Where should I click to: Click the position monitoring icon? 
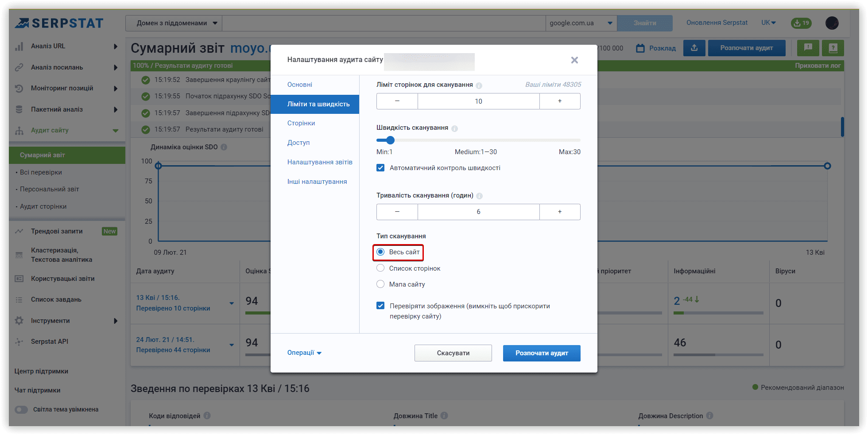pos(19,88)
